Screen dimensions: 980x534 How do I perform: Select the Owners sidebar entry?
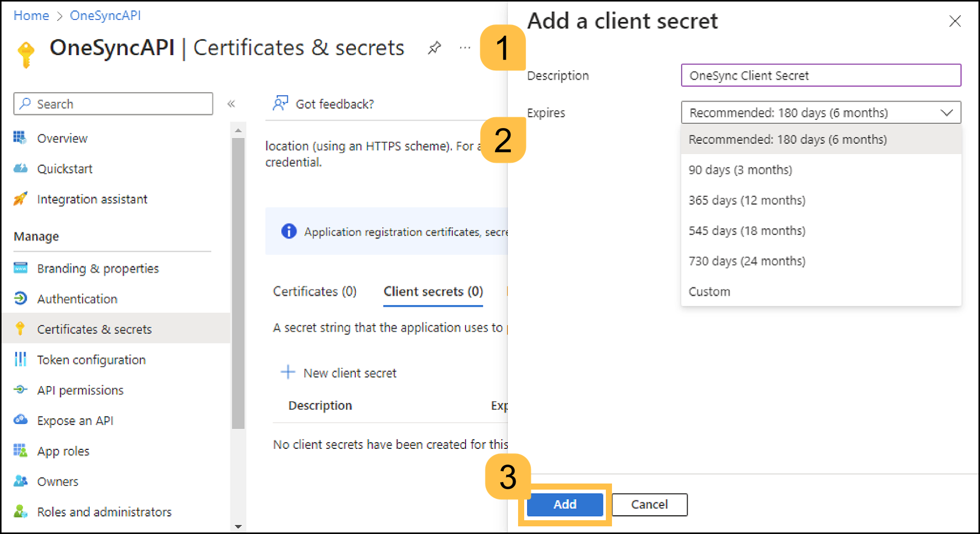tap(58, 481)
